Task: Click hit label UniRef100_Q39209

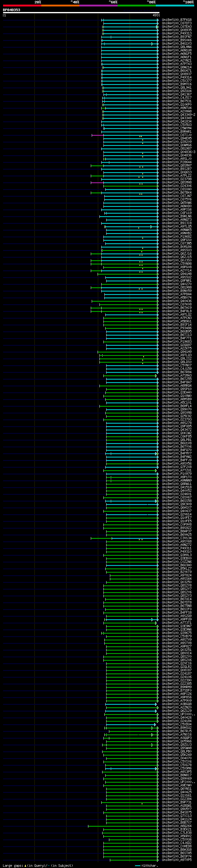Action: pos(177,142)
